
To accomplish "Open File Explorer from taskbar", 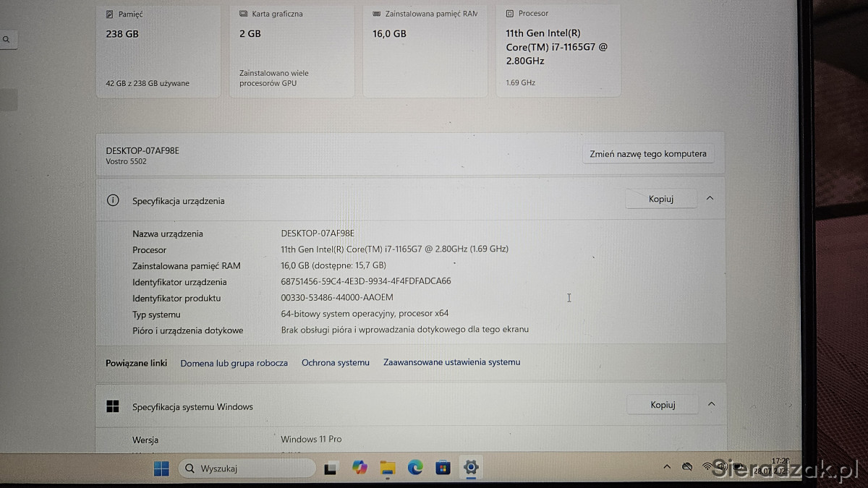I will click(388, 468).
